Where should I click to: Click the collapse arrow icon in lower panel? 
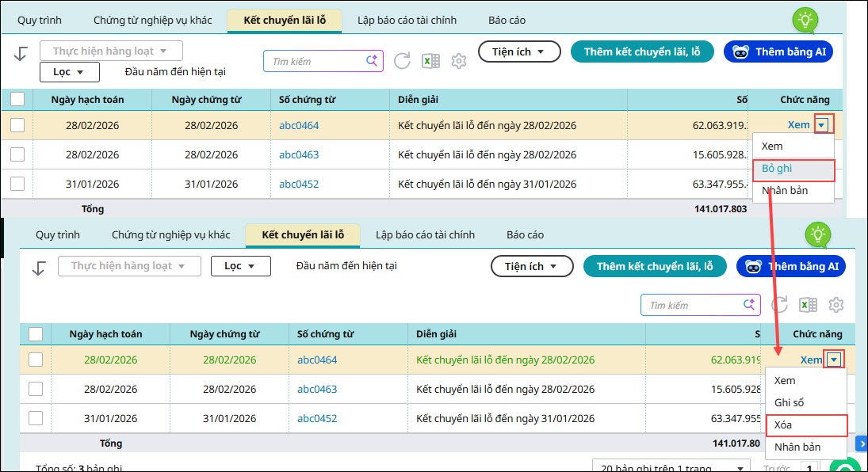pyautogui.click(x=38, y=268)
